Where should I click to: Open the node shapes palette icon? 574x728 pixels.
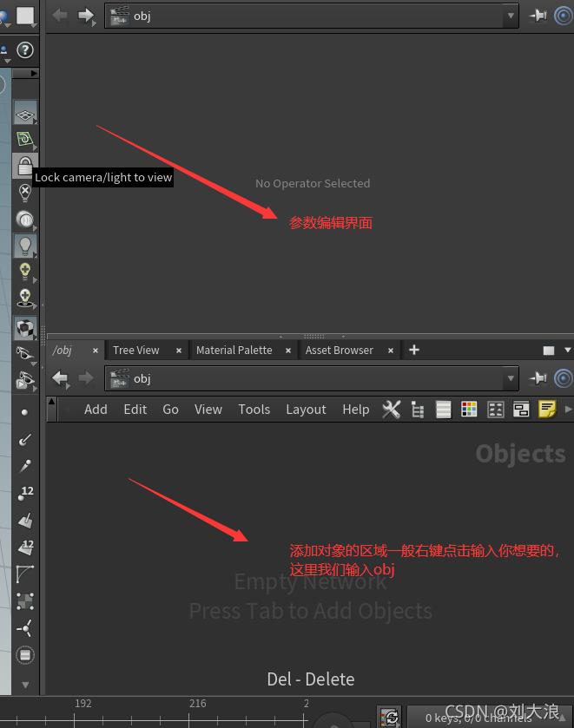pyautogui.click(x=496, y=410)
